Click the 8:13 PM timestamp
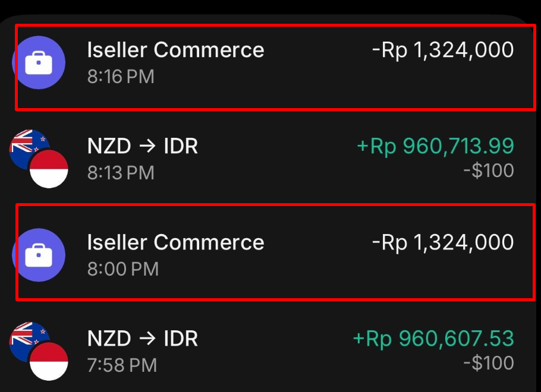Image resolution: width=541 pixels, height=392 pixels. pos(121,173)
